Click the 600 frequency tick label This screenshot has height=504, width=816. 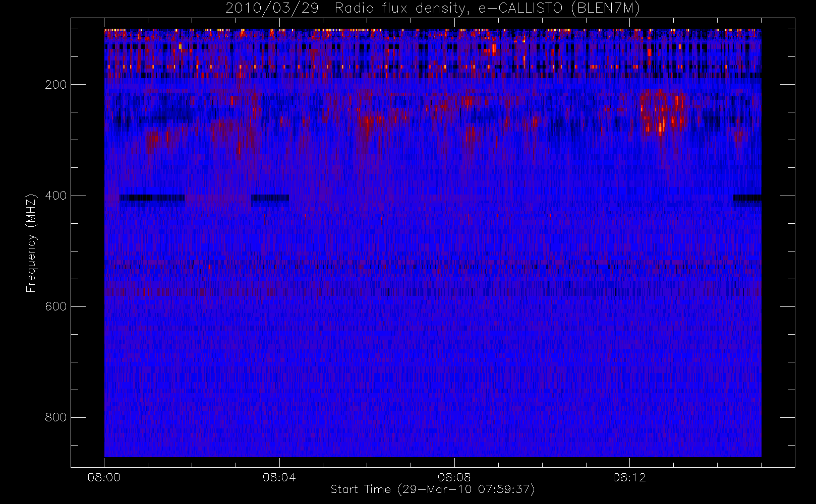pos(55,306)
